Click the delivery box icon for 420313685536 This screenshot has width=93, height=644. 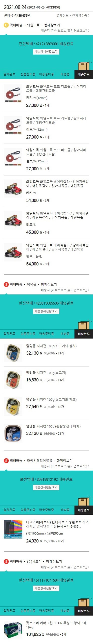[x=84, y=324]
